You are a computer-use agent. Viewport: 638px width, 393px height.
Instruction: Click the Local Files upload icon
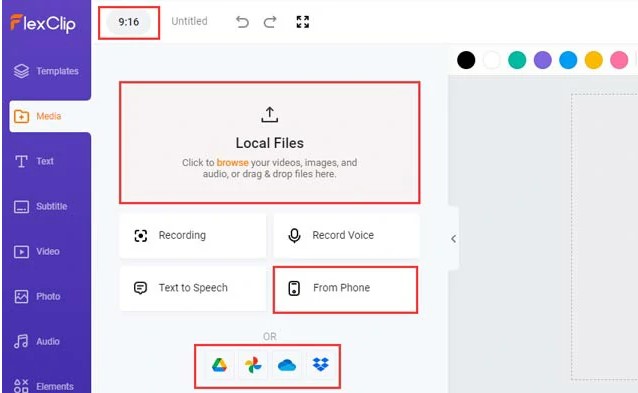(269, 115)
